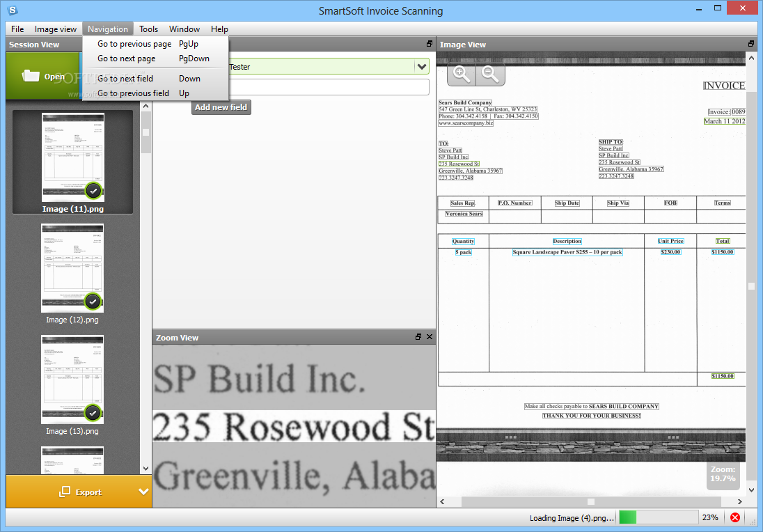Click thumbnail list scroll up arrow
Screen dimensions: 763x532
(x=145, y=107)
